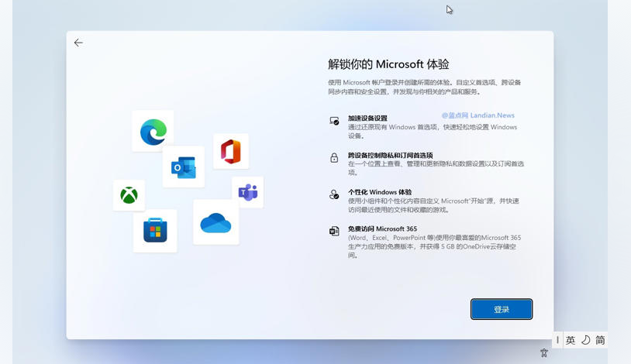631x364 pixels.
Task: Click the icon beside 个性化 Windows 体验
Action: 334,195
